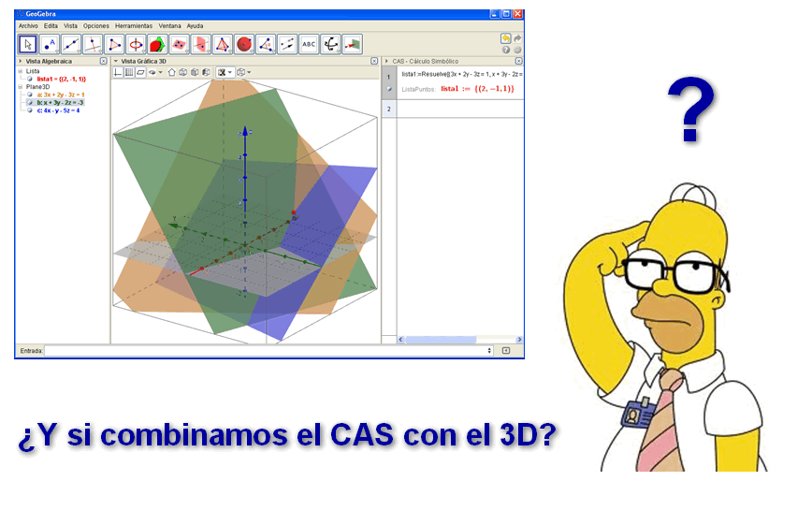Viewport: 812px width, 525px height.
Task: Toggle visibility of plane c
Action: (x=30, y=110)
